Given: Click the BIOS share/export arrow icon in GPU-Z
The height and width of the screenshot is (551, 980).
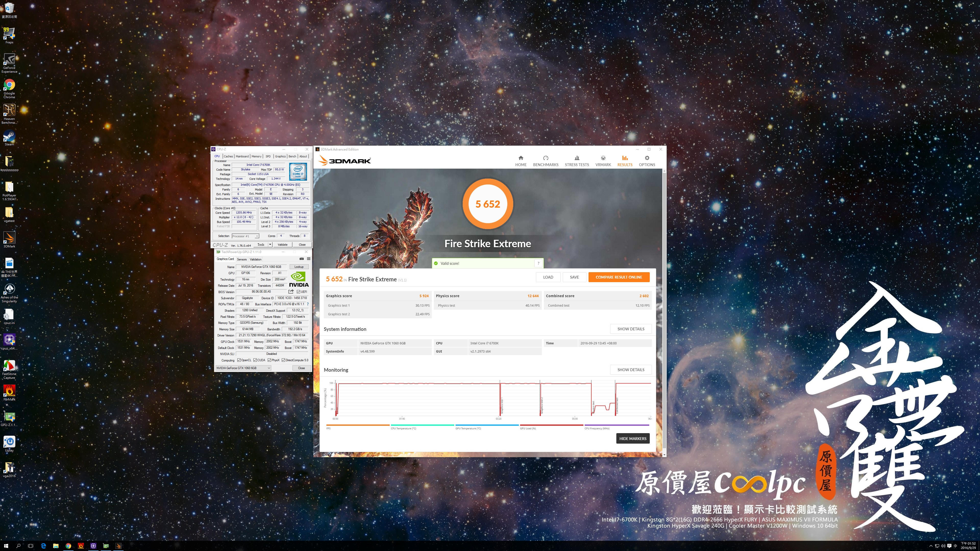Looking at the screenshot, I should click(291, 292).
